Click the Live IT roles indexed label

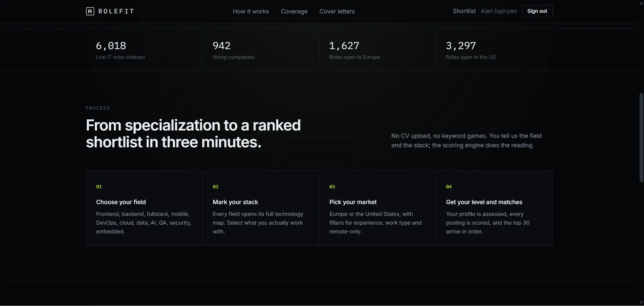pos(120,57)
